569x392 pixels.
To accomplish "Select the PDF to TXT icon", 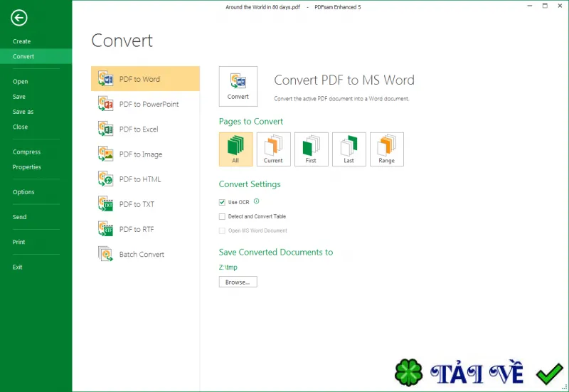I will point(105,204).
